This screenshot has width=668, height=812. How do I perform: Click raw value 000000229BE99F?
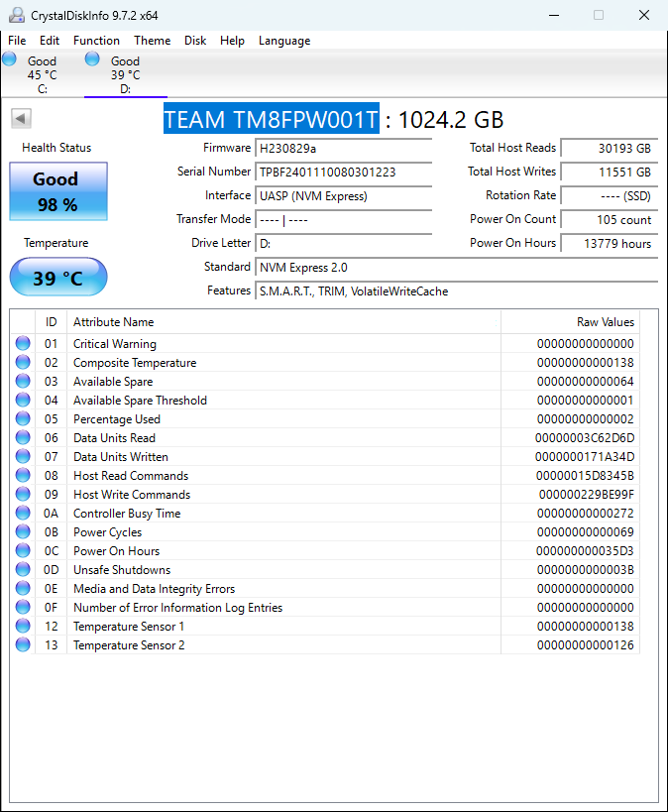coord(586,495)
